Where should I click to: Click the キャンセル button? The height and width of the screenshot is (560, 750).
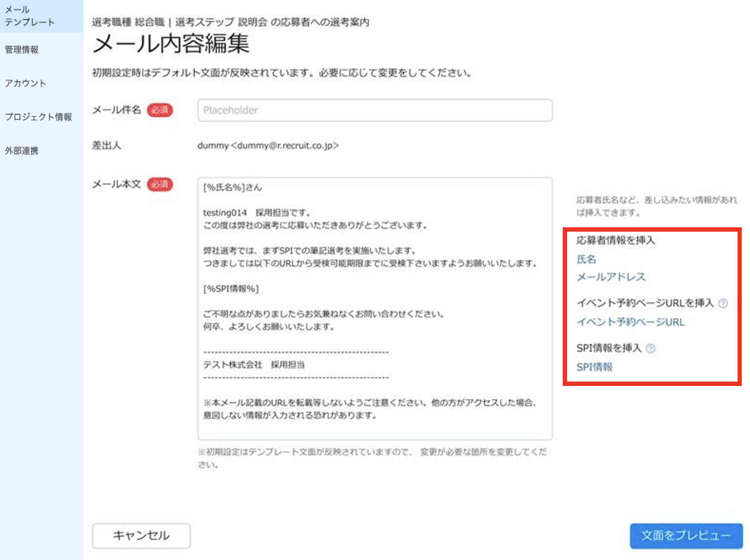coord(141,535)
